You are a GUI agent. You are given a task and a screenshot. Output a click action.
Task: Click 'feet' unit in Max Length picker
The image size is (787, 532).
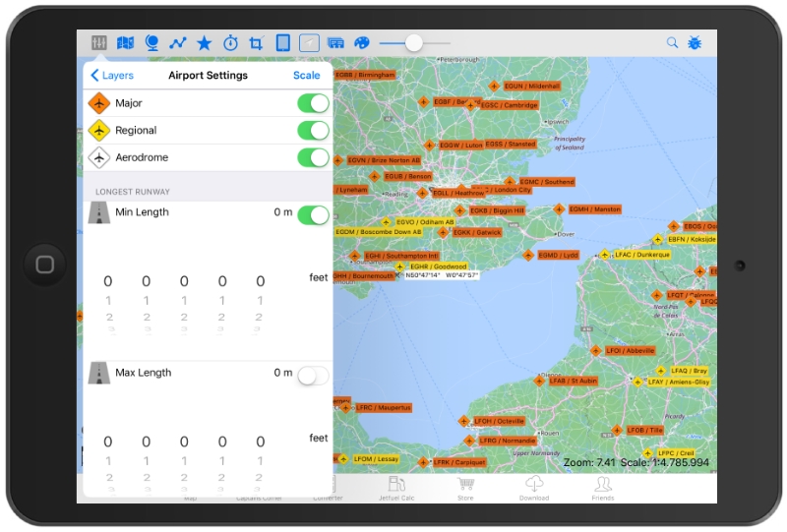(318, 439)
